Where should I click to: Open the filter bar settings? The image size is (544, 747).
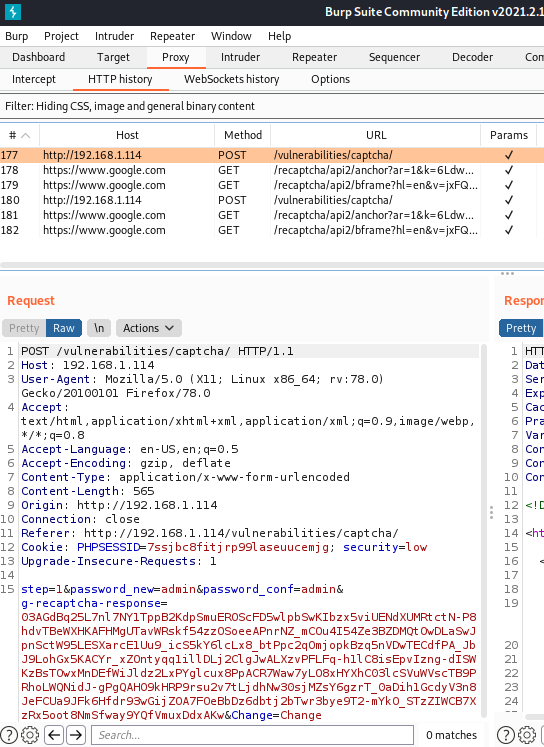click(272, 106)
